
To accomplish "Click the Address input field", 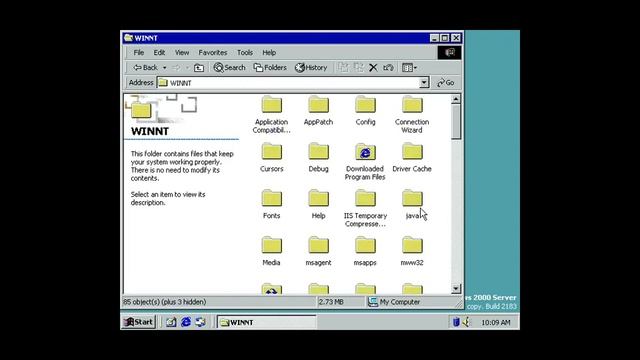I will [x=288, y=83].
